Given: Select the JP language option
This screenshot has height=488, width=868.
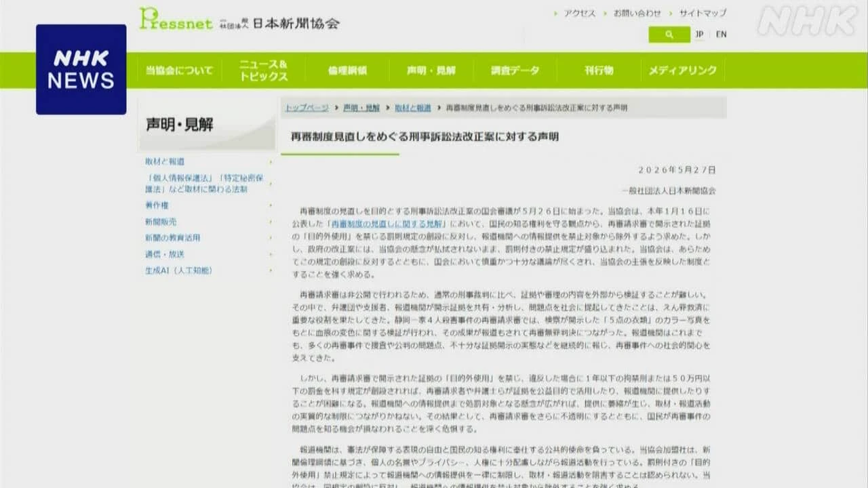Looking at the screenshot, I should 699,35.
